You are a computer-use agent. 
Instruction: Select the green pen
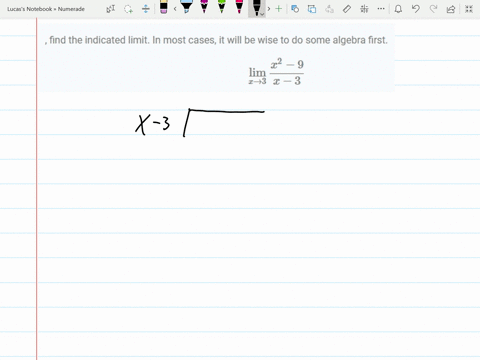(x=222, y=7)
